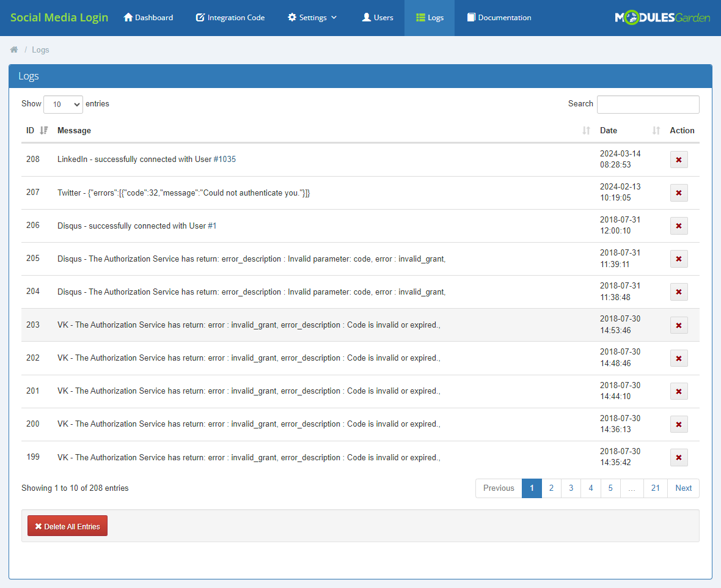
Task: Sort logs by Message column icon
Action: point(587,131)
